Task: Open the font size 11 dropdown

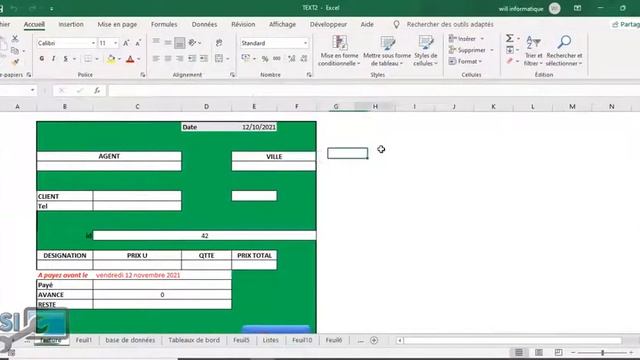Action: click(x=116, y=43)
